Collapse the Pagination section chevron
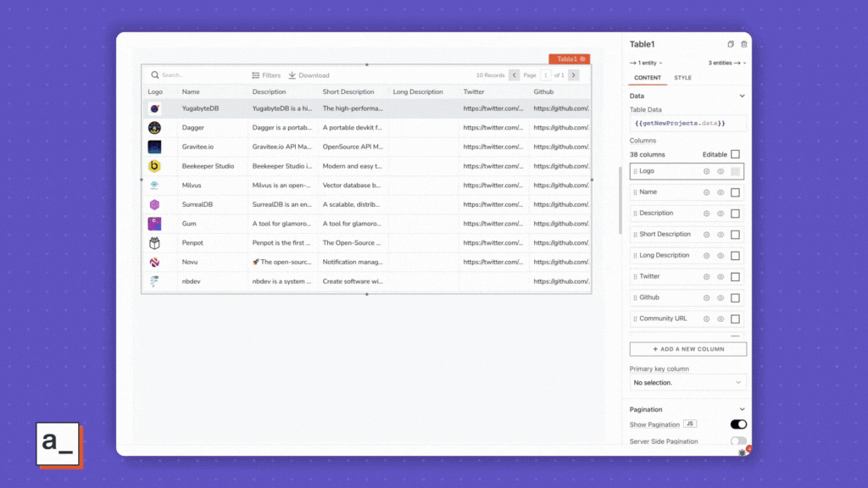Viewport: 868px width, 488px height. pos(743,409)
